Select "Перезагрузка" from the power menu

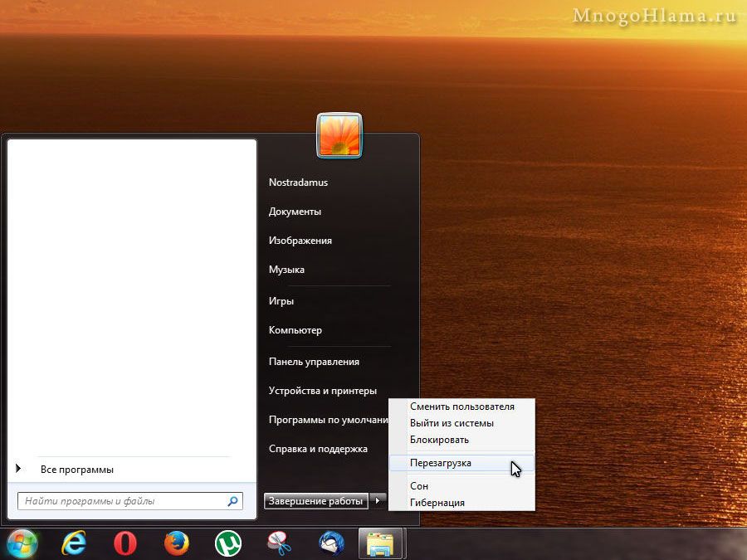click(x=441, y=463)
